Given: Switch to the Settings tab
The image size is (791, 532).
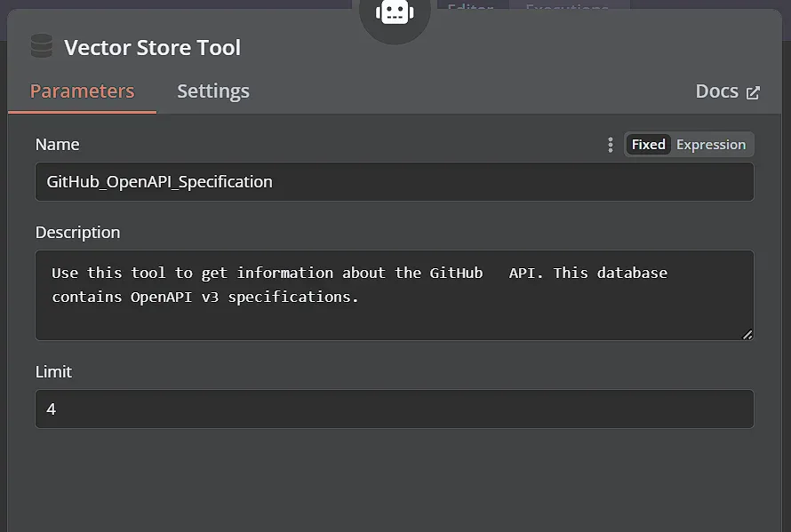Looking at the screenshot, I should click(x=212, y=91).
